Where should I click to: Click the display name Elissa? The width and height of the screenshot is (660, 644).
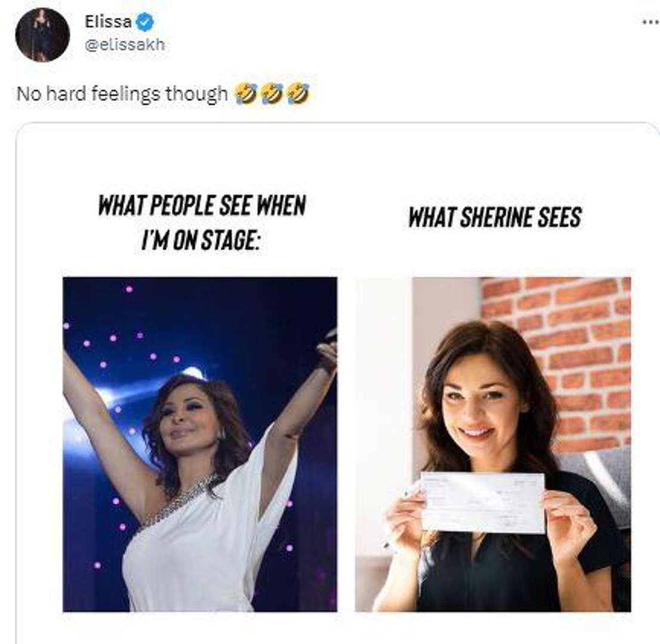tap(107, 23)
